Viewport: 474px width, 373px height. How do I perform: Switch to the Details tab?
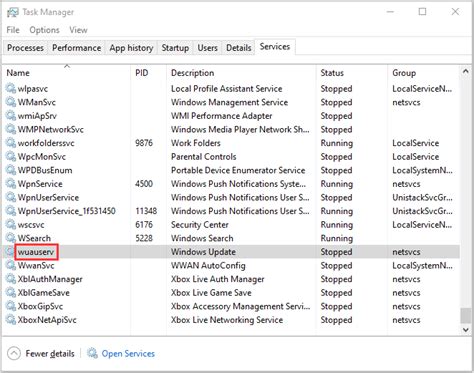(239, 48)
